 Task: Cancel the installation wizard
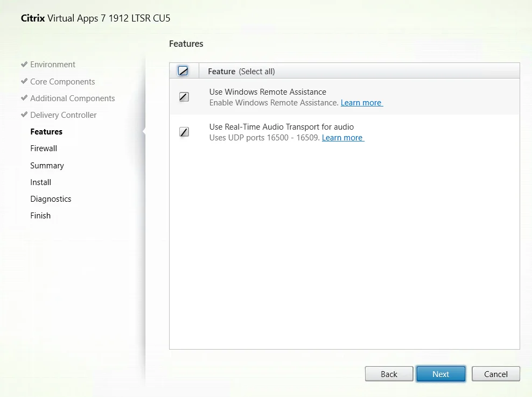496,374
